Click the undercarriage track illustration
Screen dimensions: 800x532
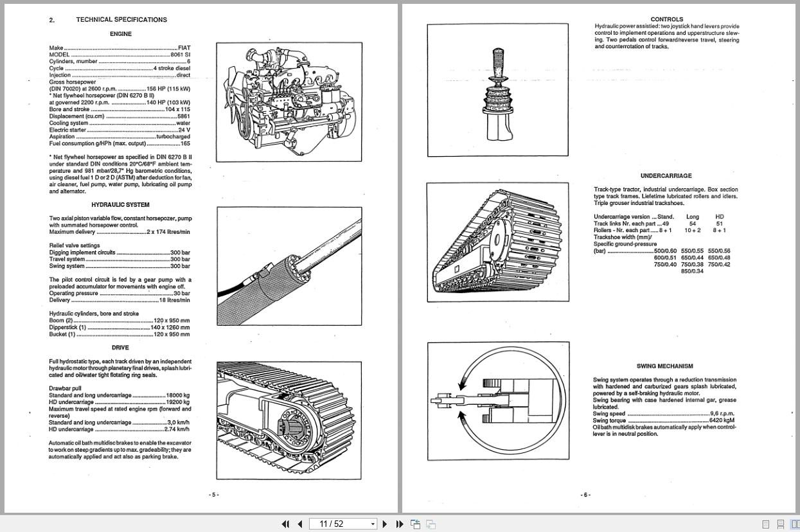pyautogui.click(x=498, y=242)
